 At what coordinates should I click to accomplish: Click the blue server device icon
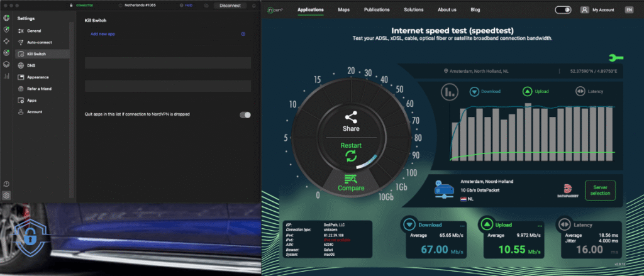point(444,190)
